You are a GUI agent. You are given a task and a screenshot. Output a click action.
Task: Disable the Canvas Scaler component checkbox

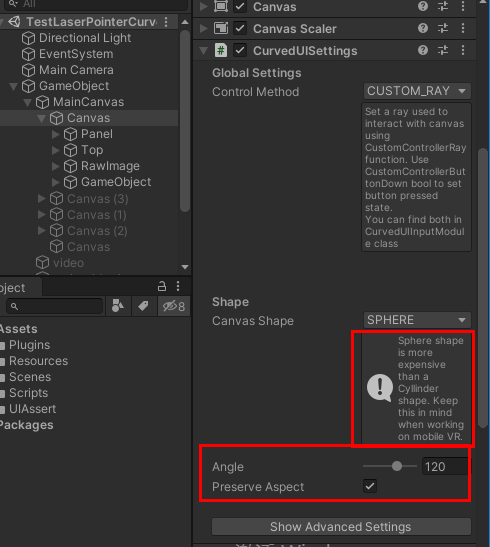[x=240, y=28]
